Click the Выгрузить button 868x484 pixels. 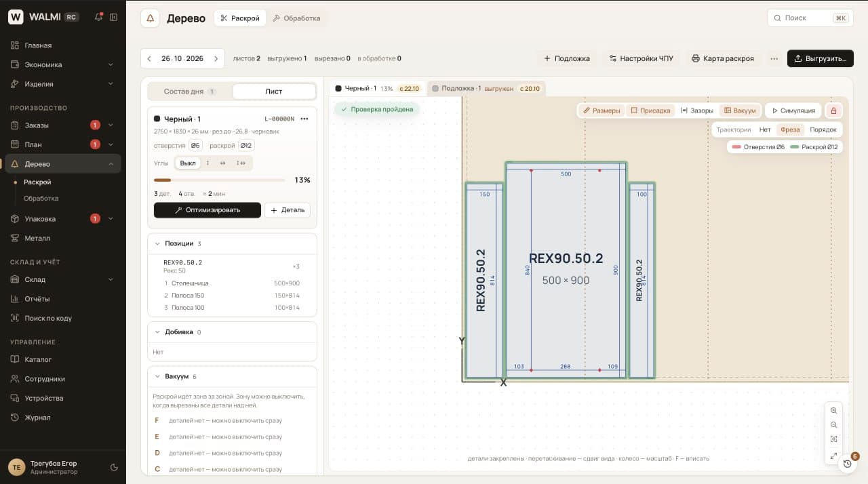click(x=820, y=59)
